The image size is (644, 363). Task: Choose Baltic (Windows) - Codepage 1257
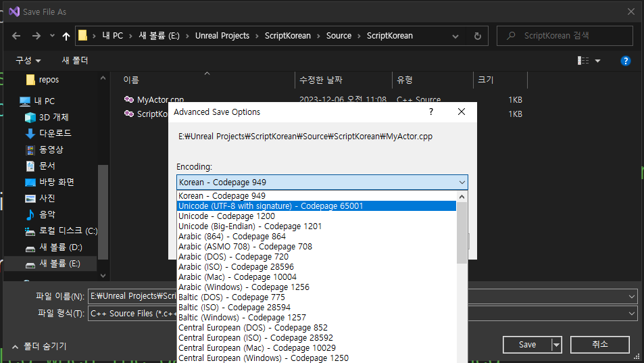pyautogui.click(x=317, y=318)
